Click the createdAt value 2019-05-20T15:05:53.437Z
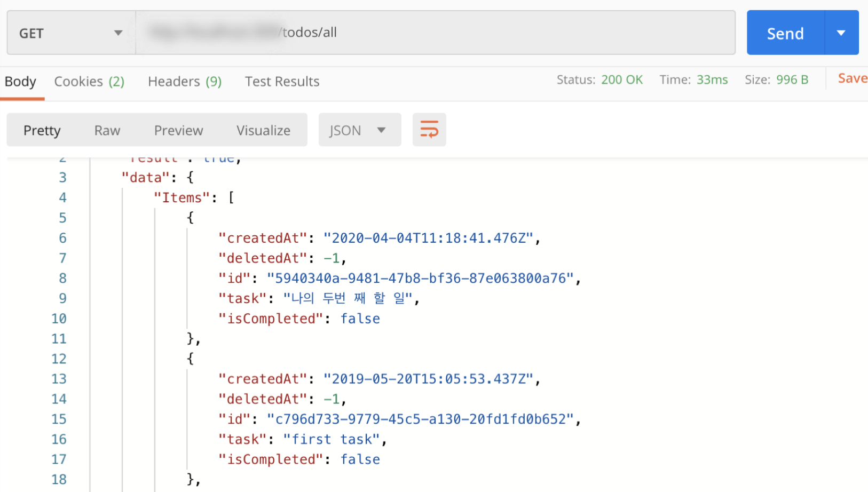 click(428, 379)
